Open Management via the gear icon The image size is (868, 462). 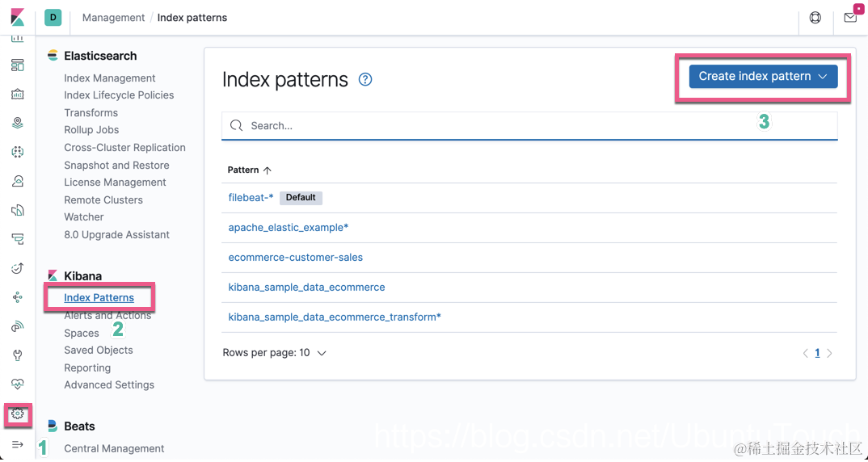coord(18,414)
